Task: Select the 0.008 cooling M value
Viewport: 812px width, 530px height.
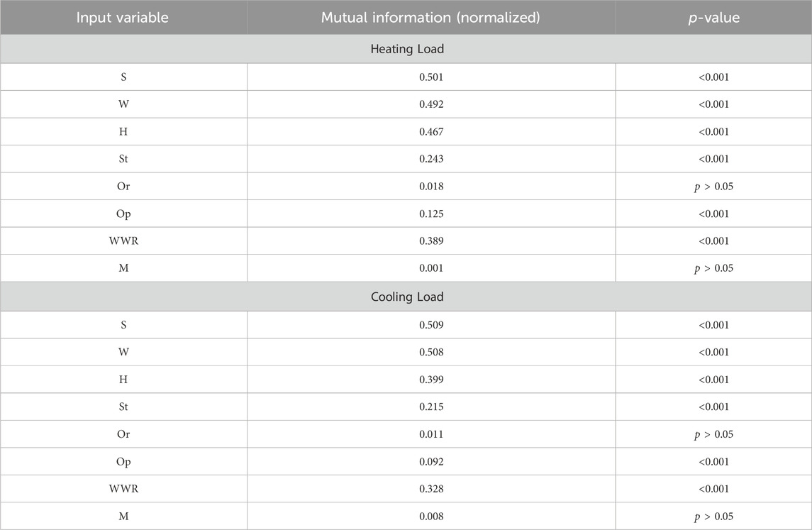Action: (x=431, y=516)
